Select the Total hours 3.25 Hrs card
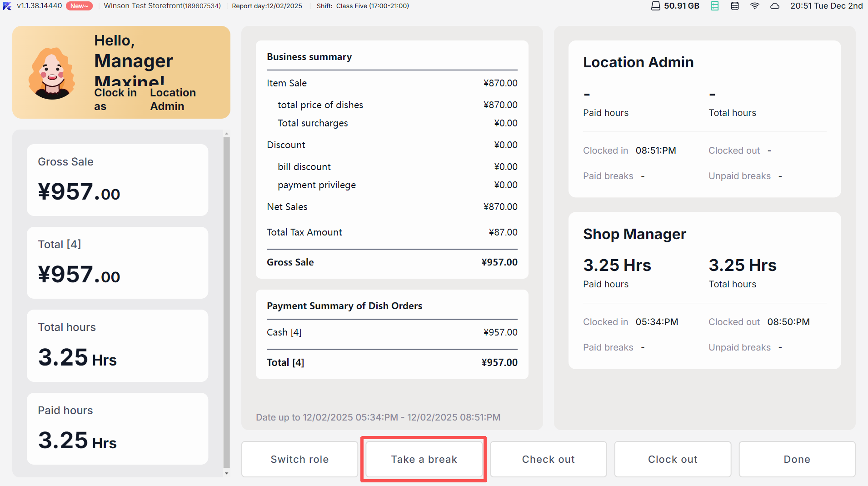Screen dimensions: 868x486 [x=117, y=346]
